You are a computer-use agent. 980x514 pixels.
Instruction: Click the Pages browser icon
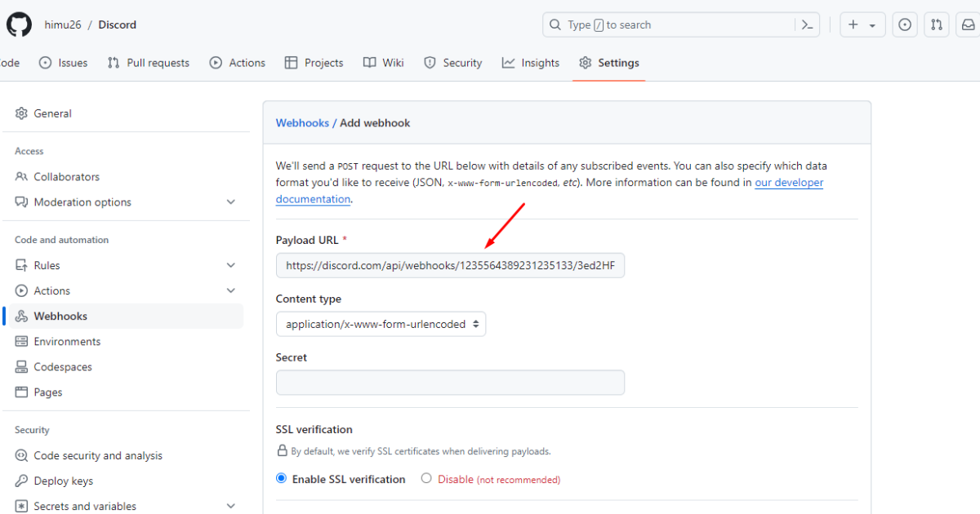(x=21, y=392)
